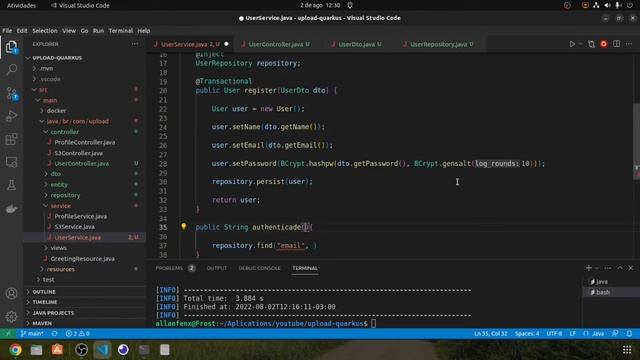Image resolution: width=640 pixels, height=360 pixels.
Task: Open the Run menu
Action: [98, 31]
